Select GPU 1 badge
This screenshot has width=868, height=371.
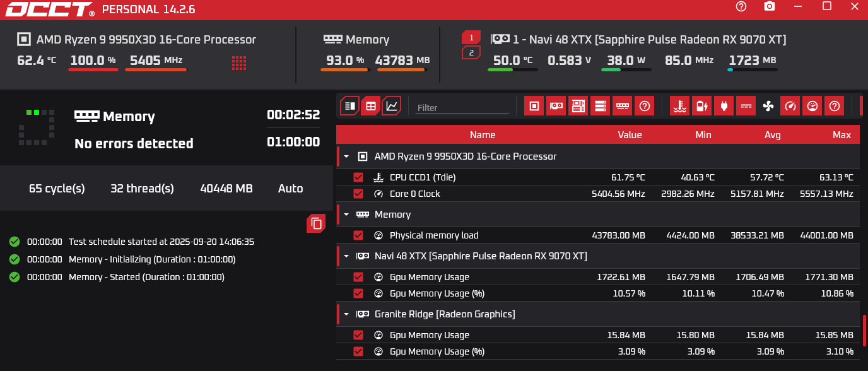pos(471,37)
